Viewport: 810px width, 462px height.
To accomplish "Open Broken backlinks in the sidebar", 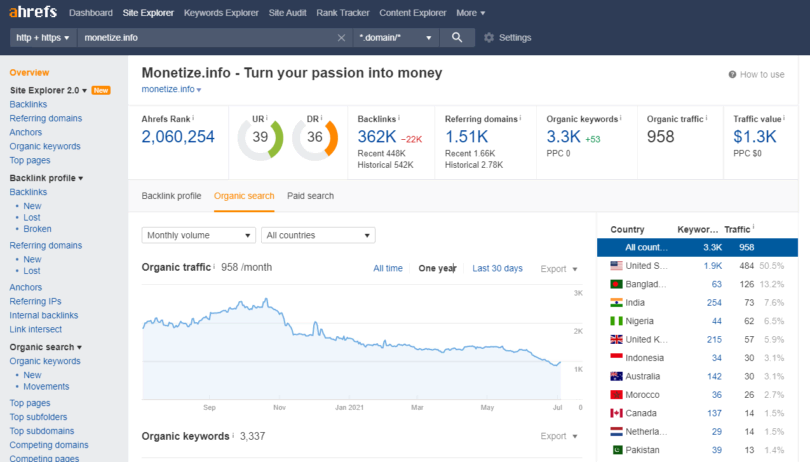I will coord(37,229).
